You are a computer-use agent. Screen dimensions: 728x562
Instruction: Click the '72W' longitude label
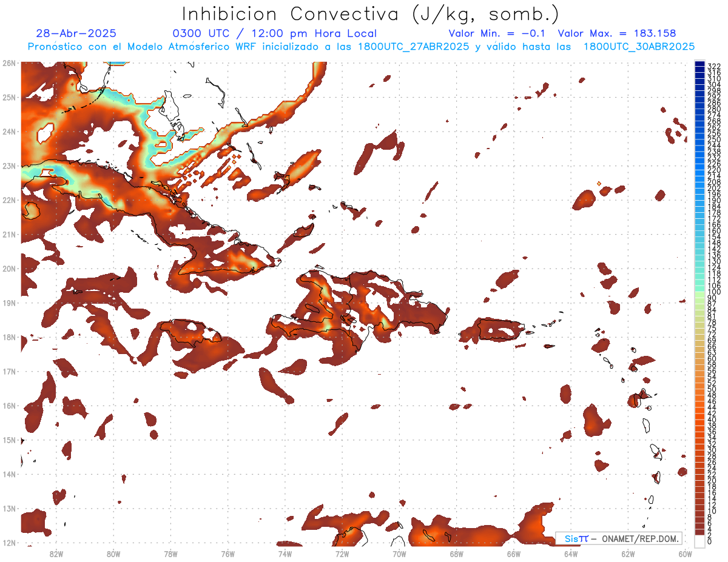(342, 554)
